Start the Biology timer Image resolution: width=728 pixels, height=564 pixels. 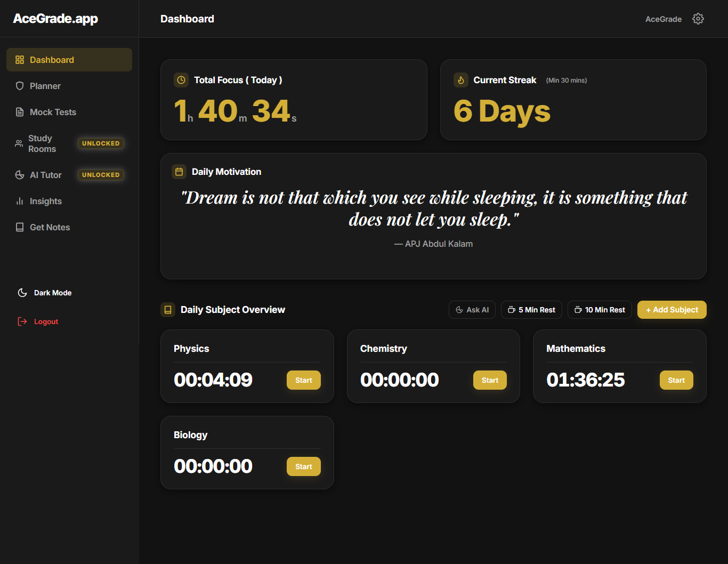click(304, 466)
